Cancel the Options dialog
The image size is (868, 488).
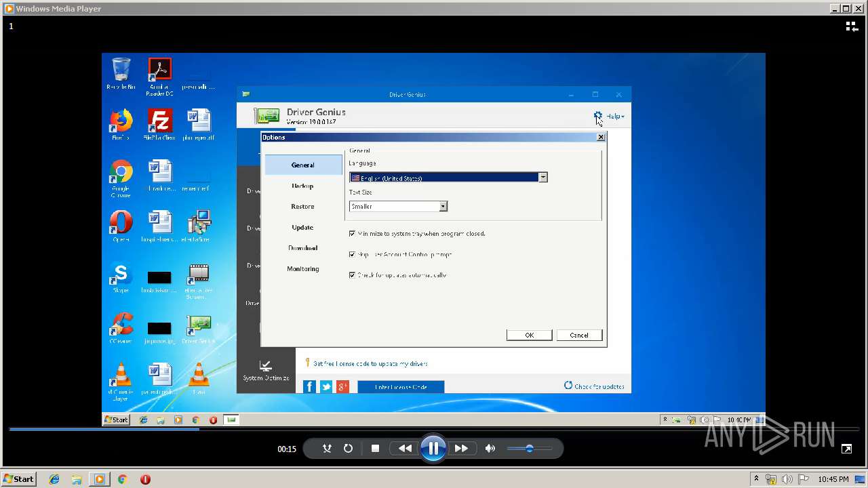pyautogui.click(x=579, y=335)
